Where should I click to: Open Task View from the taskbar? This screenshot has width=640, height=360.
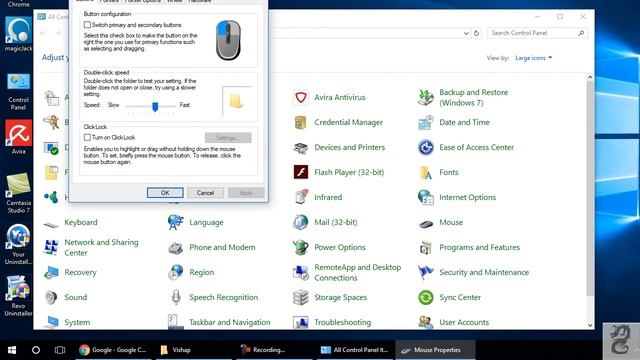(x=60, y=350)
